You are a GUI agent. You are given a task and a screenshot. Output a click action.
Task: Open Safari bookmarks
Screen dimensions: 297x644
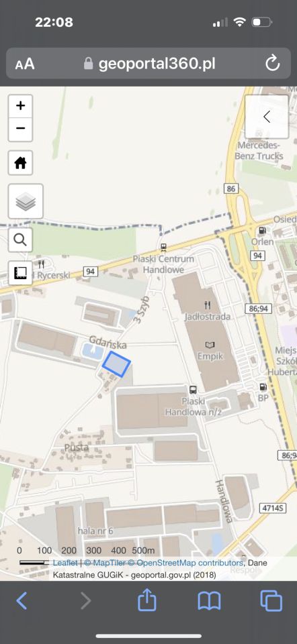pos(209,601)
